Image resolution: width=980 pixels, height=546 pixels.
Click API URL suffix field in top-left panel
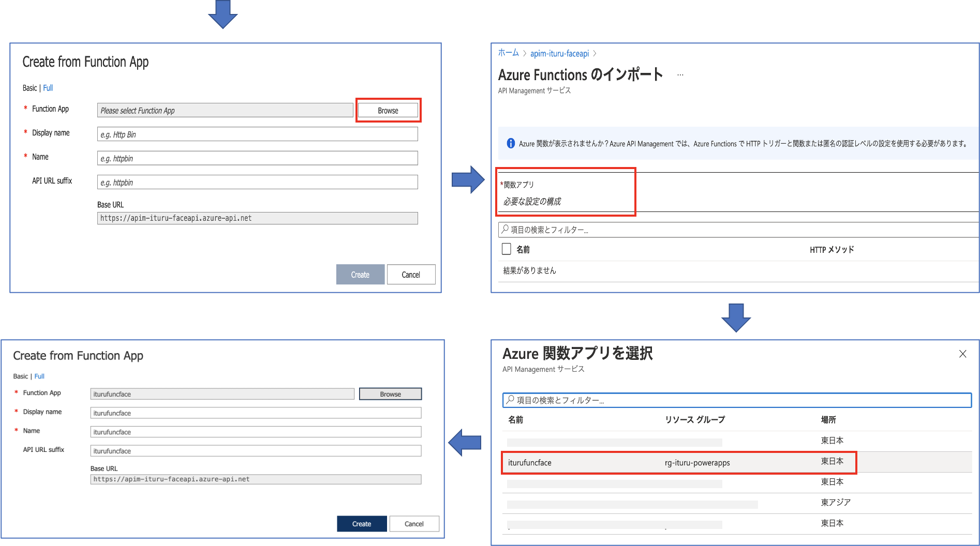pyautogui.click(x=257, y=182)
